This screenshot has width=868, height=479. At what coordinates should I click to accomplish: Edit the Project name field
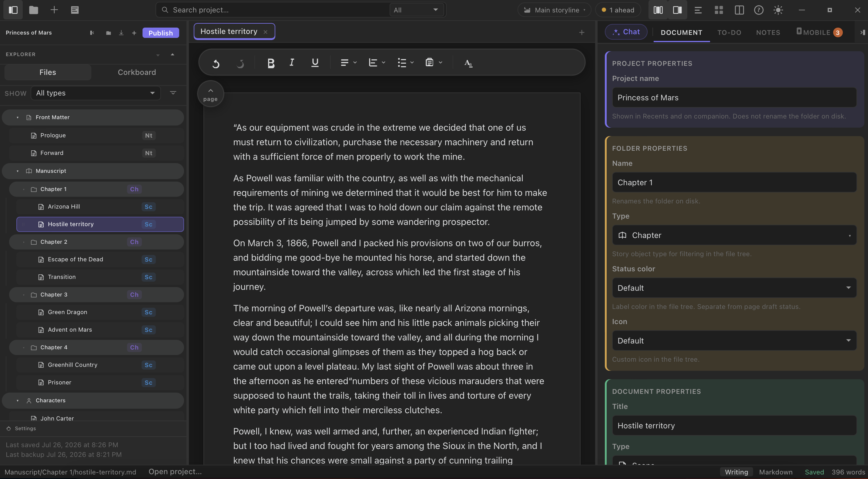734,98
